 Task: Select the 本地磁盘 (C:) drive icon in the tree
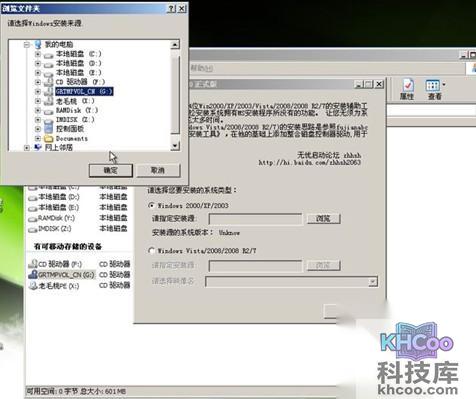tap(49, 55)
